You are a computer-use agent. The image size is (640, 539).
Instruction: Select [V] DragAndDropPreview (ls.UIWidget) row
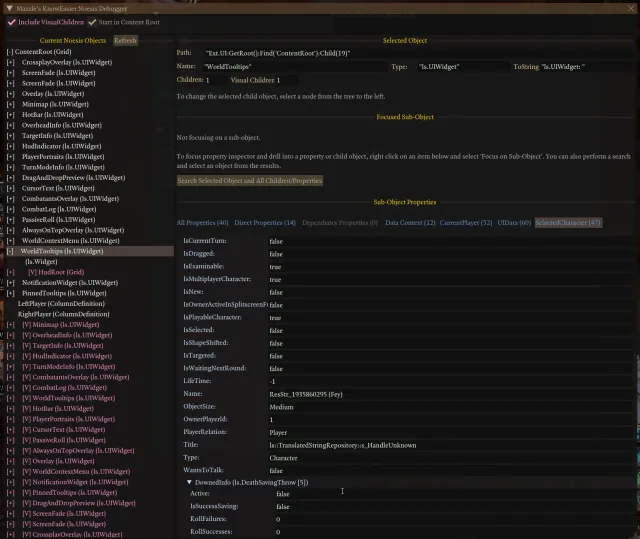point(79,504)
